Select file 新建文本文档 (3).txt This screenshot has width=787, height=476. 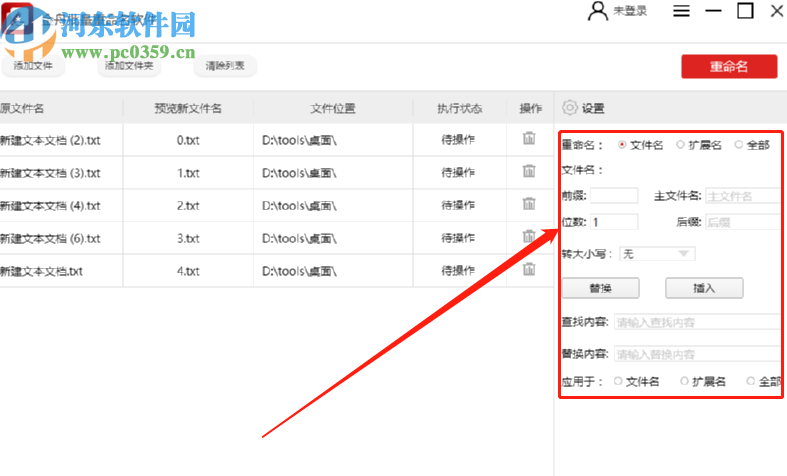(50, 173)
